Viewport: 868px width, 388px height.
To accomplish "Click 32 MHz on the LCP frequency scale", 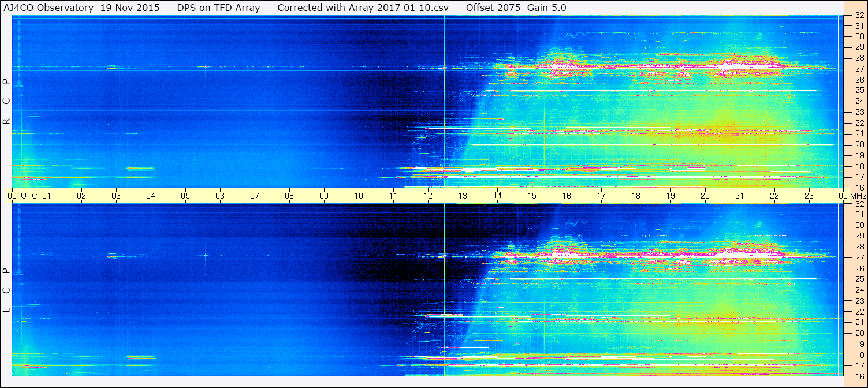I will (859, 204).
